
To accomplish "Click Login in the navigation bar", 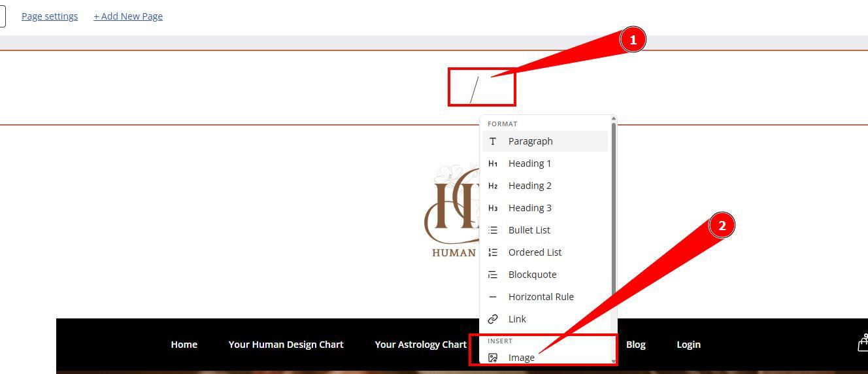I will (x=688, y=345).
